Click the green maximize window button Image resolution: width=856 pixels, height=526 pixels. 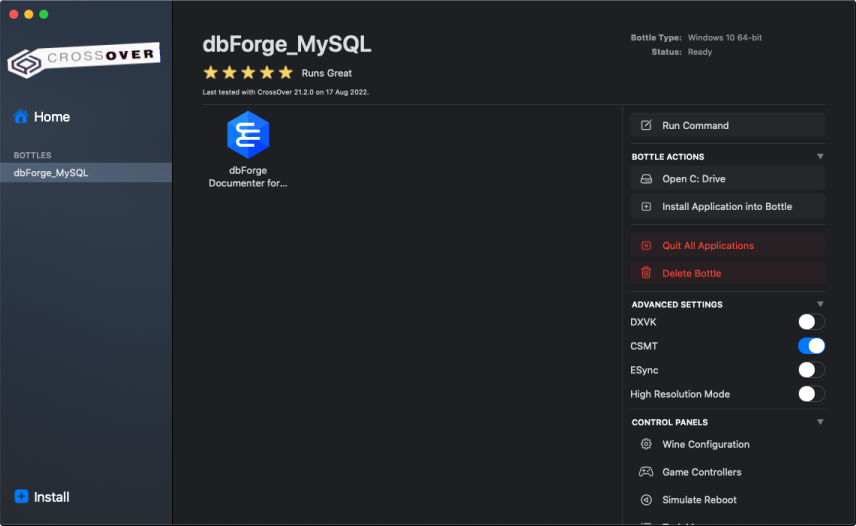(44, 14)
